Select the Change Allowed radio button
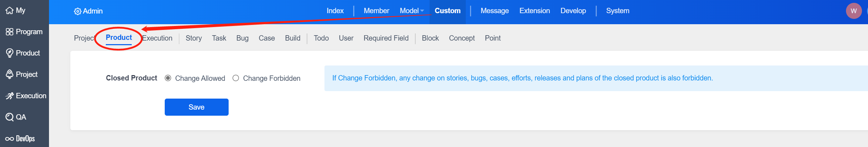Screen dimensions: 868x147 [x=168, y=78]
